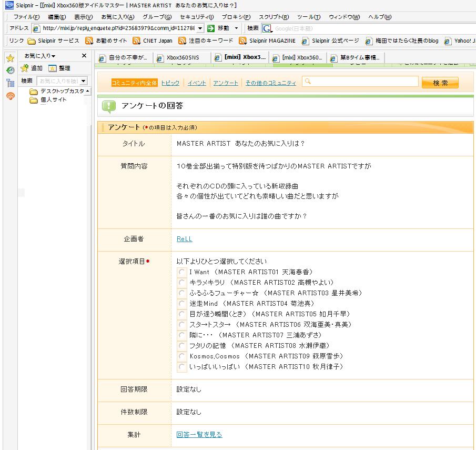The width and height of the screenshot is (476, 450).
Task: Open the address bar URL dropdown
Action: click(200, 28)
